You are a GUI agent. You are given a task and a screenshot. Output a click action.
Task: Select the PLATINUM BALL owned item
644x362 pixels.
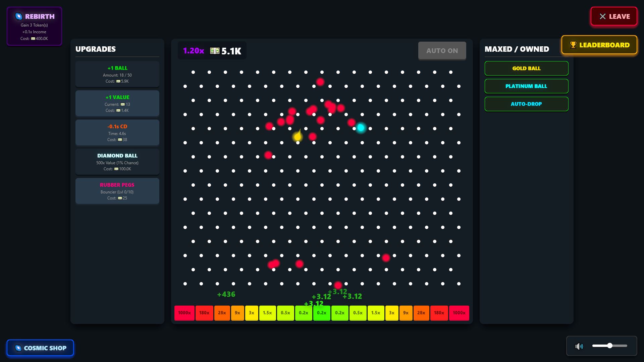[526, 86]
